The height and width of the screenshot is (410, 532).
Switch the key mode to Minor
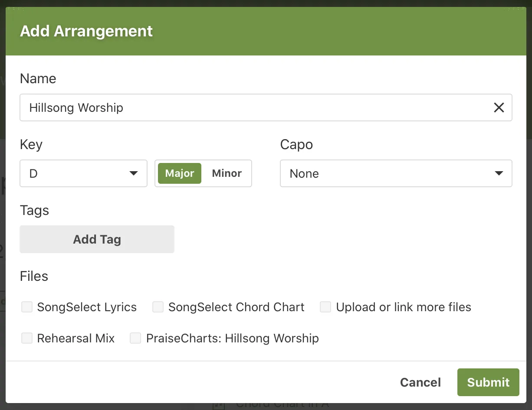(x=227, y=173)
